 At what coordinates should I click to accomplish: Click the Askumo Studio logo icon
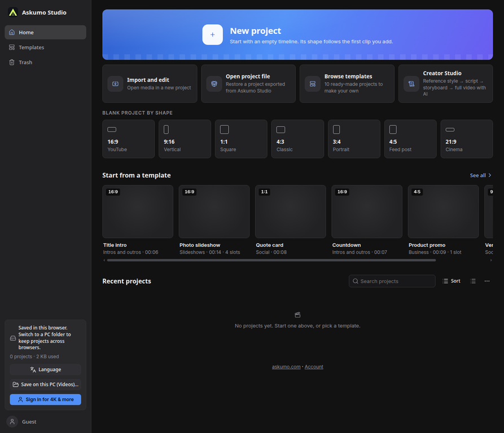13,12
